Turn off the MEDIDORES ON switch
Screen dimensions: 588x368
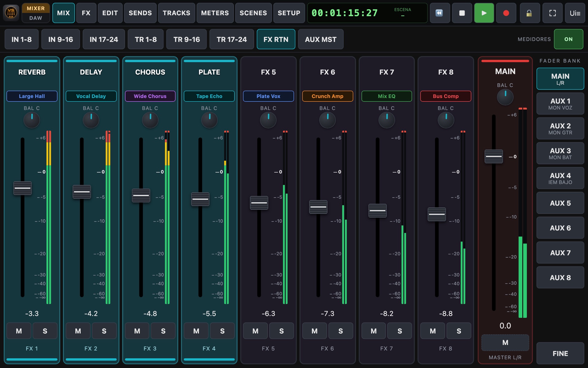tap(568, 39)
